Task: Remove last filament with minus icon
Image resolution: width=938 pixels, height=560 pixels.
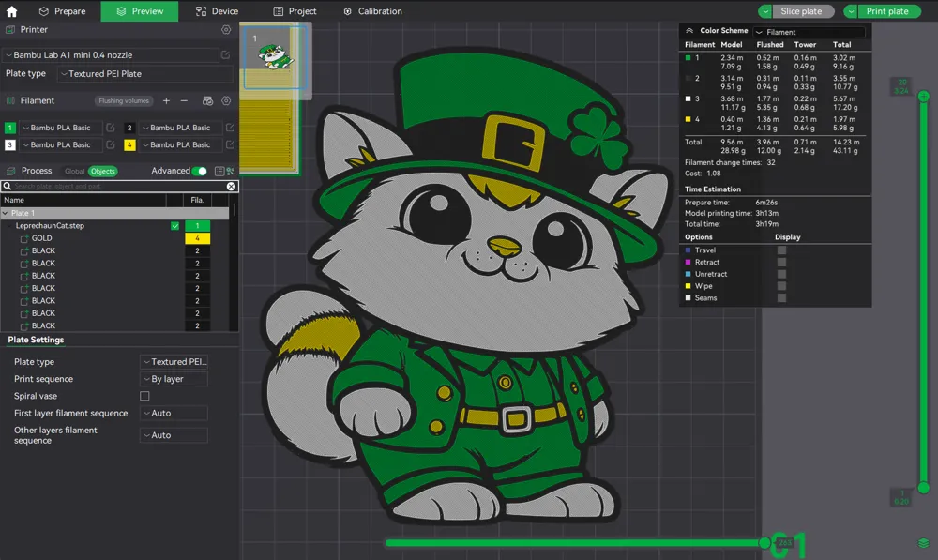Action: 184,100
